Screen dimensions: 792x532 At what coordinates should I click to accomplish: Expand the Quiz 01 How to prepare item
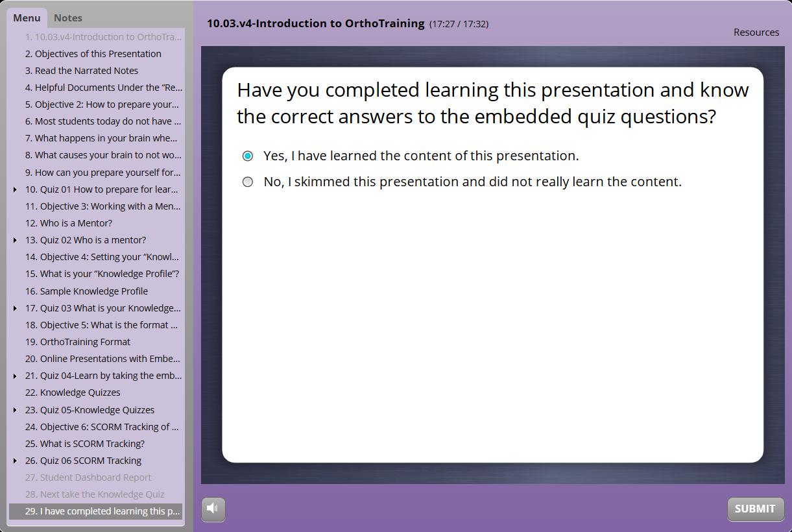[x=16, y=189]
